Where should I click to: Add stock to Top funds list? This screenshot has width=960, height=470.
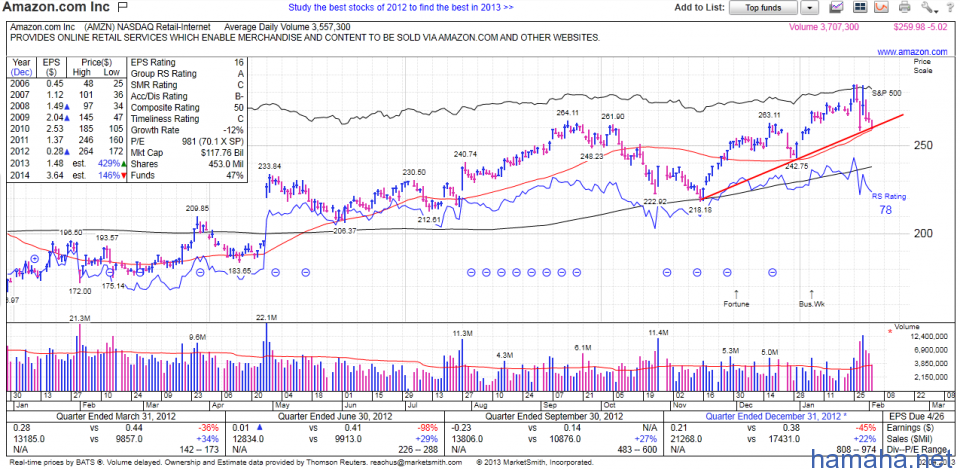763,7
